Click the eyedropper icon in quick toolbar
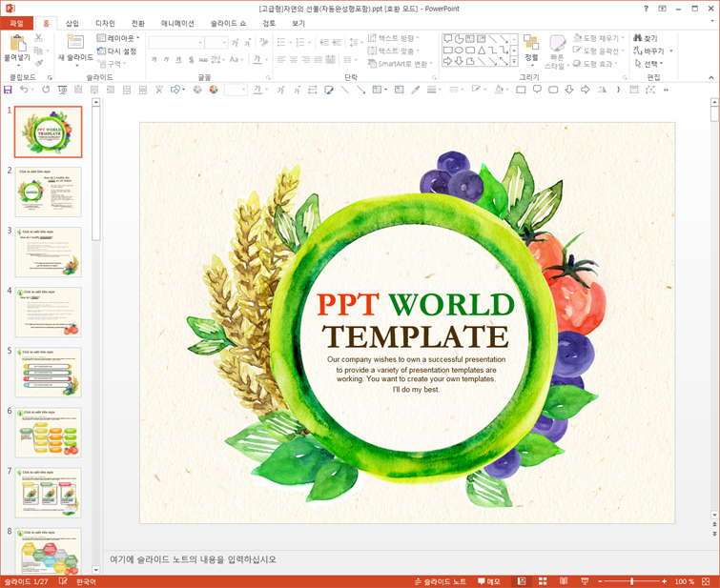 click(x=416, y=90)
